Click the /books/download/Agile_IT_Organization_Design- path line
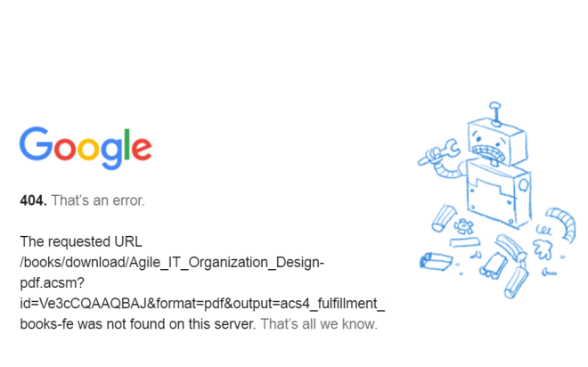588x367 pixels. [172, 263]
